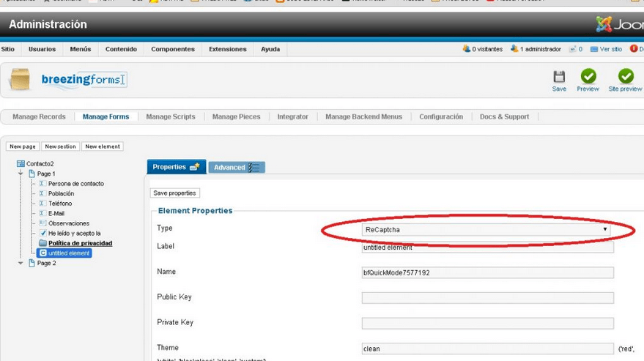
Task: Open the Menús menu
Action: click(81, 49)
